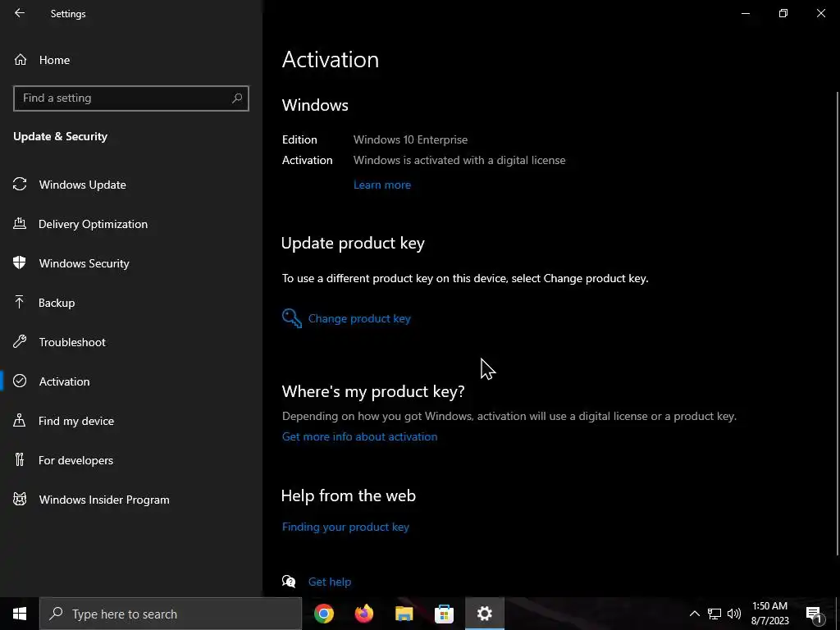The image size is (840, 630).
Task: Open Delivery Optimization settings
Action: coord(131,224)
